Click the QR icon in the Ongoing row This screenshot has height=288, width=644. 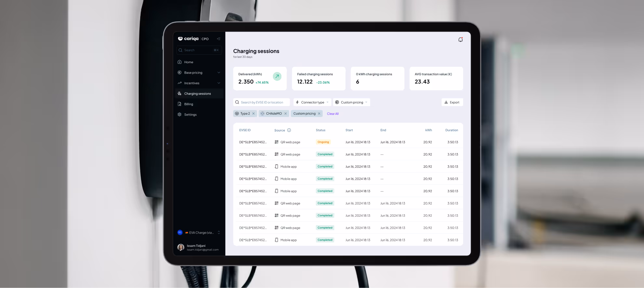coord(276,142)
